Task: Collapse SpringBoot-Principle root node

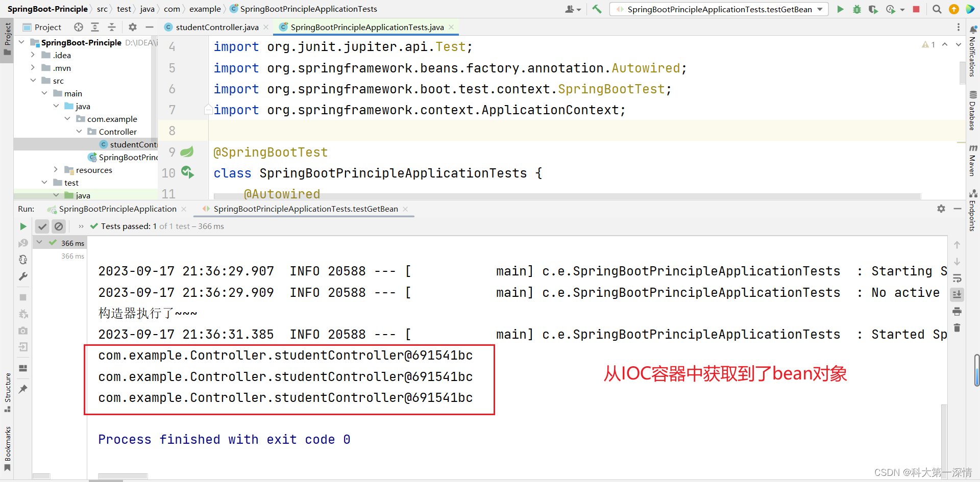Action: coord(21,42)
